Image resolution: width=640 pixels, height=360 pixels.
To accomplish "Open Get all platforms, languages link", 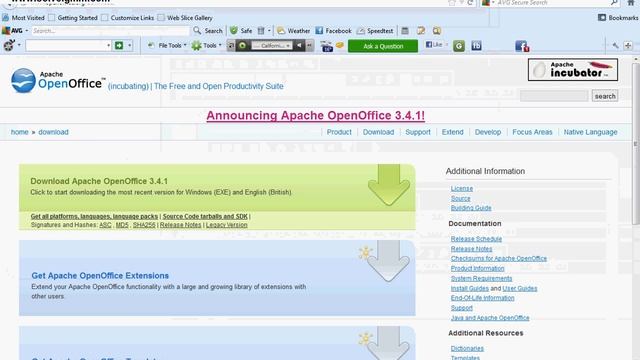I will click(x=94, y=216).
